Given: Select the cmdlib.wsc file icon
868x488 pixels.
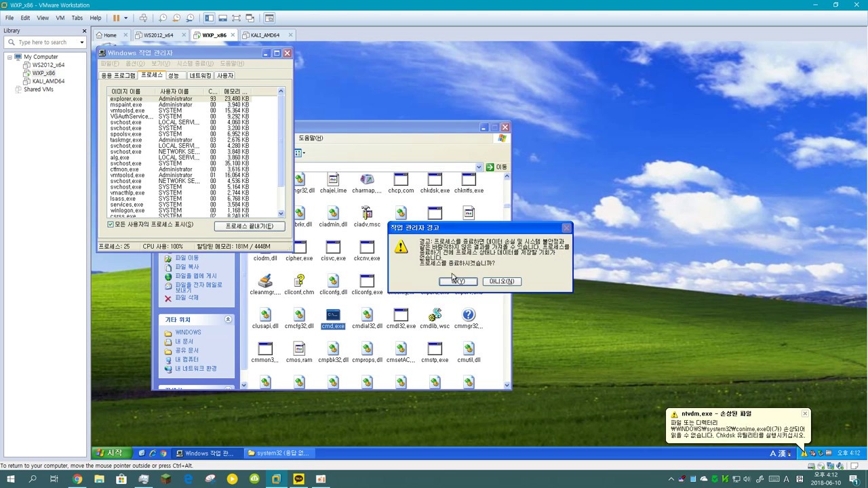Looking at the screenshot, I should (x=435, y=319).
